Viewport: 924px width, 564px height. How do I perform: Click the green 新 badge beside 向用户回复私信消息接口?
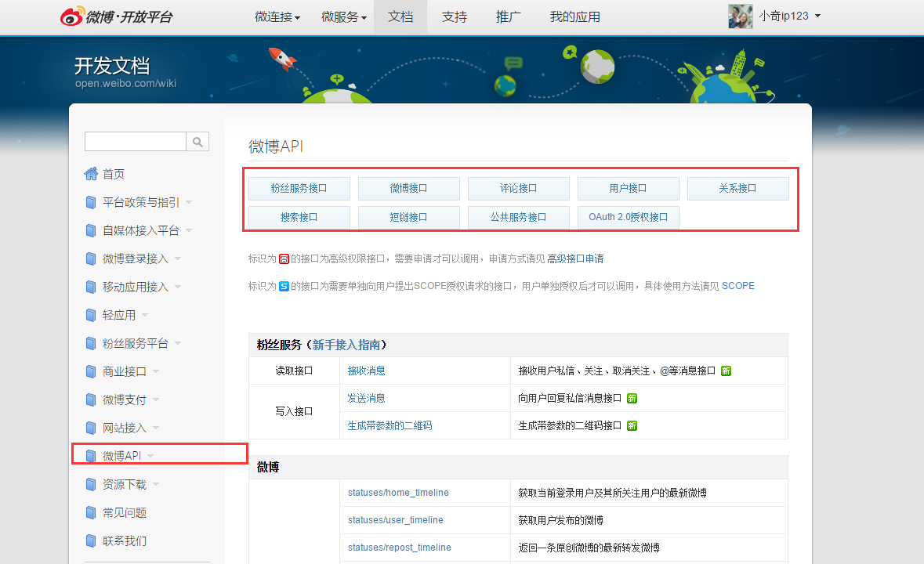632,399
